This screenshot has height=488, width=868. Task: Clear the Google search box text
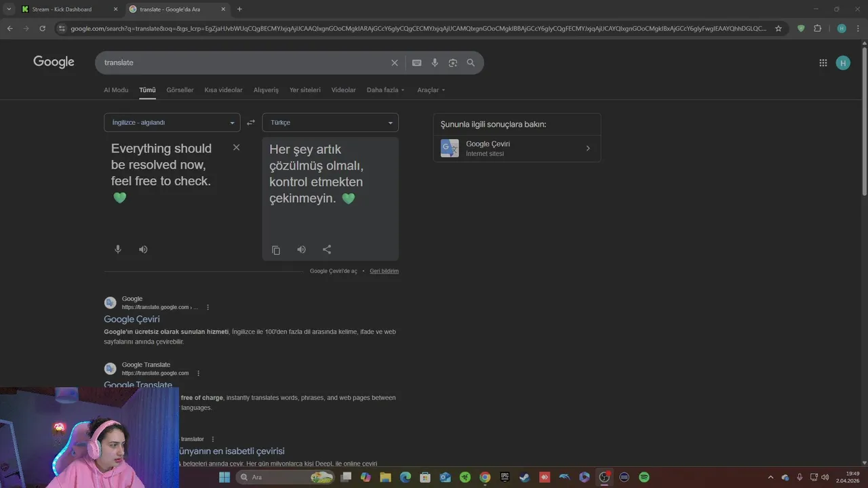(395, 62)
